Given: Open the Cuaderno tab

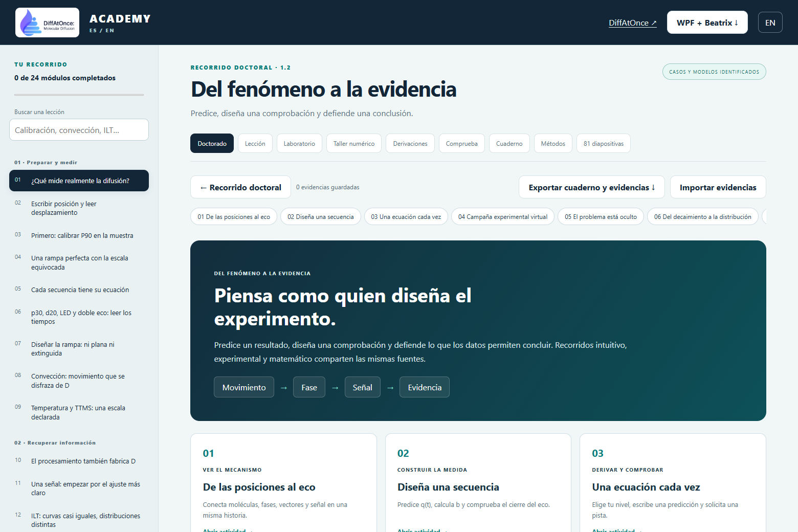Looking at the screenshot, I should [x=509, y=143].
